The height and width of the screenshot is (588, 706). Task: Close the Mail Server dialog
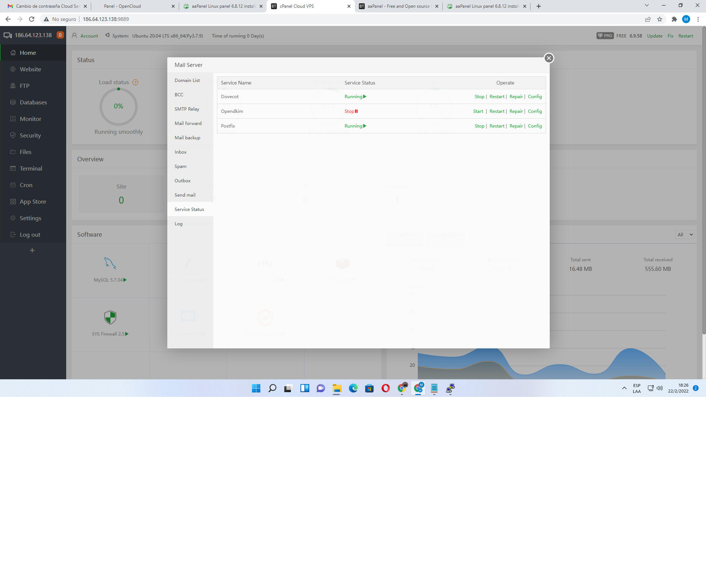549,58
